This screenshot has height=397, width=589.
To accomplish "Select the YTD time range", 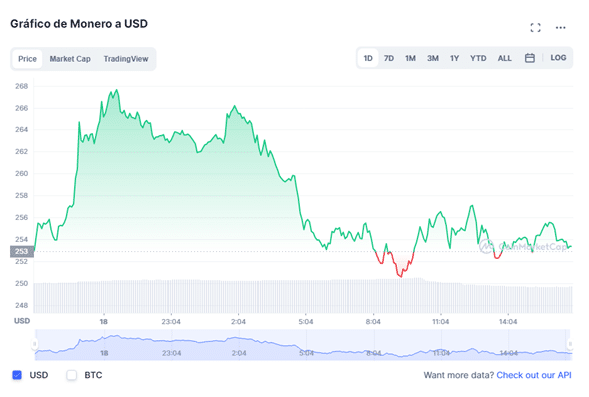I will (478, 58).
